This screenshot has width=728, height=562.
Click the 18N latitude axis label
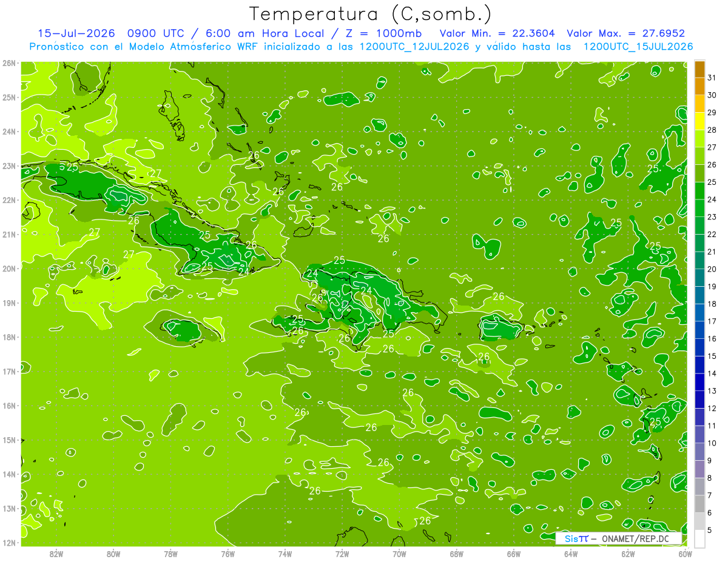pyautogui.click(x=10, y=337)
